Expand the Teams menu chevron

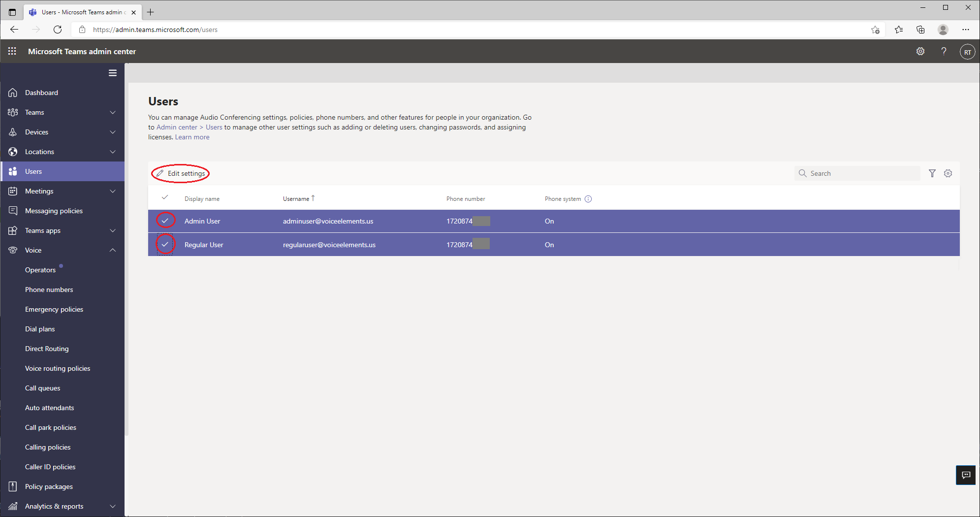click(113, 112)
